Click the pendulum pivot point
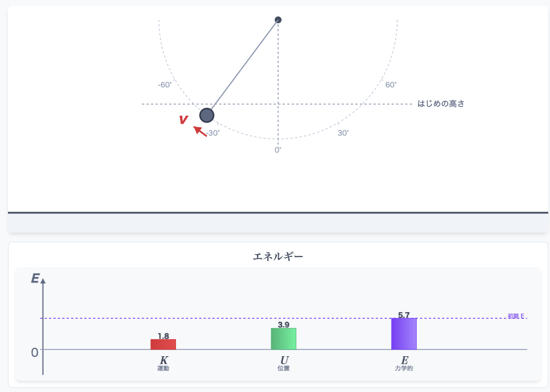 pos(278,20)
